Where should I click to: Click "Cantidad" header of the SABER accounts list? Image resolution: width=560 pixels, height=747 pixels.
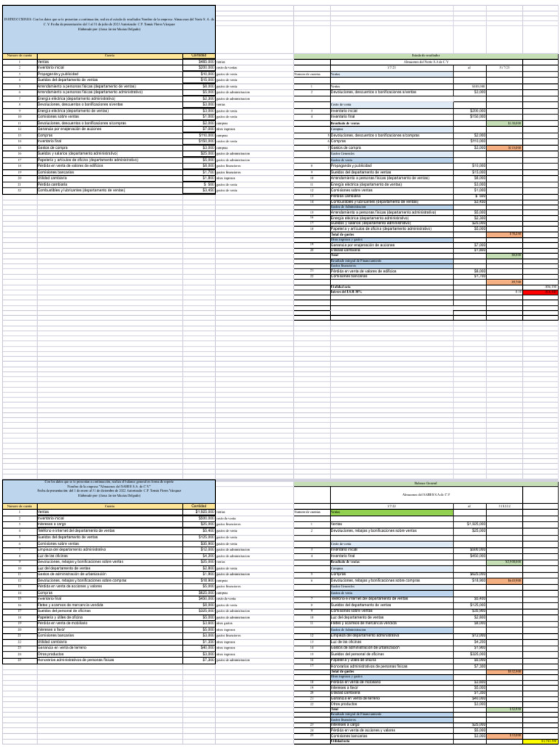[199, 506]
